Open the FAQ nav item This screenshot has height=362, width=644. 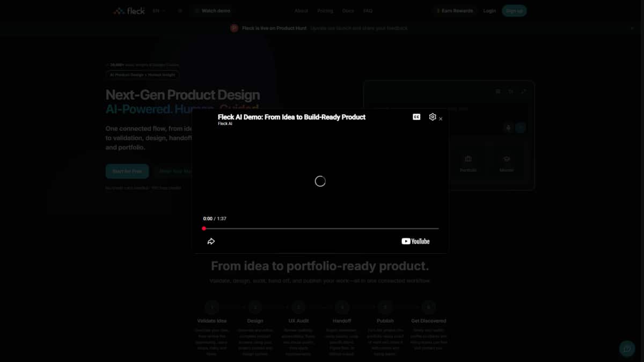point(368,11)
